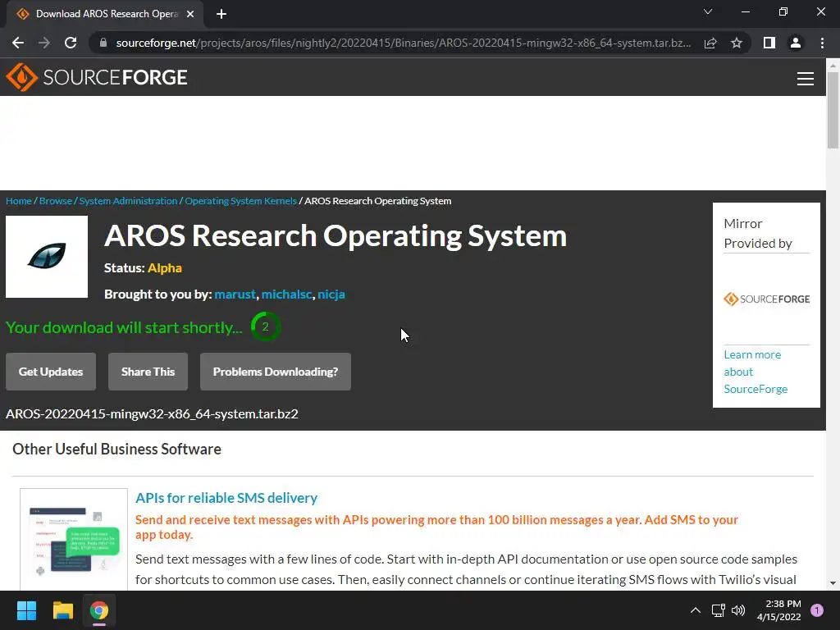This screenshot has height=630, width=840.
Task: Click the clock showing 2:38 PM
Action: [779, 610]
